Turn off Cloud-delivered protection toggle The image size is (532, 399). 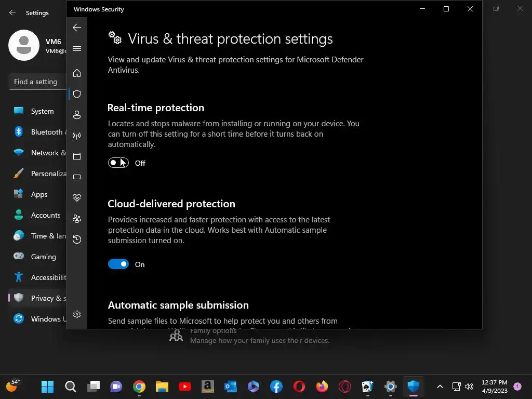pos(118,264)
